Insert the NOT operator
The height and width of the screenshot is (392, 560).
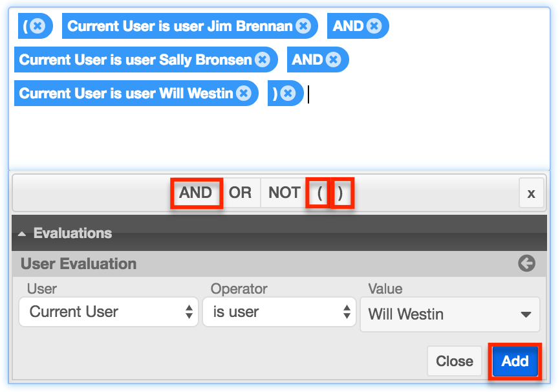tap(284, 193)
